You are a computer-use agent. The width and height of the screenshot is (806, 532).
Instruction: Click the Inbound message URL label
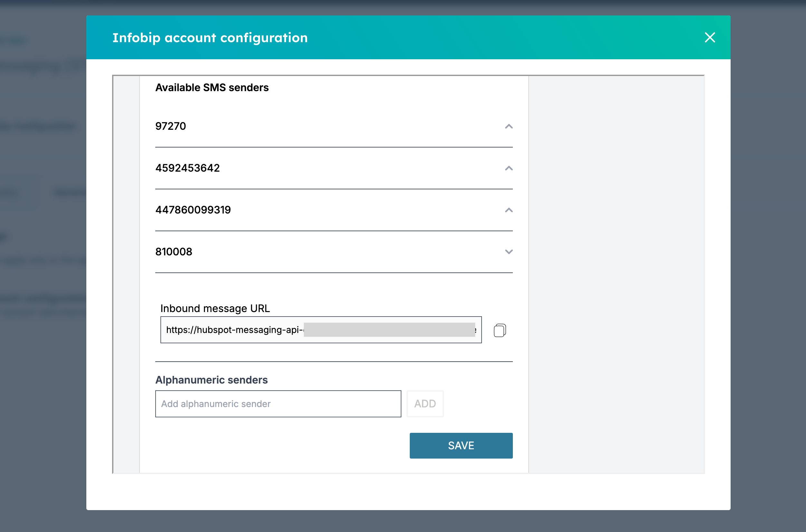tap(215, 309)
